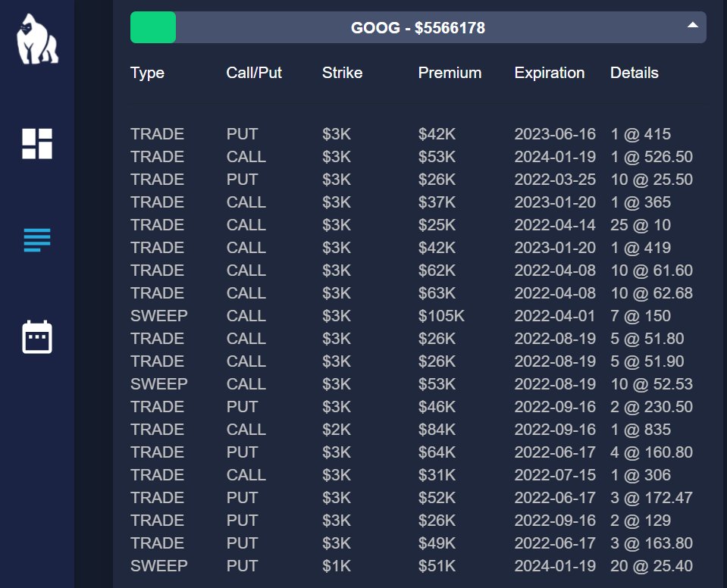Click the Call/Put column header
Viewport: 727px width, 588px height.
(253, 73)
